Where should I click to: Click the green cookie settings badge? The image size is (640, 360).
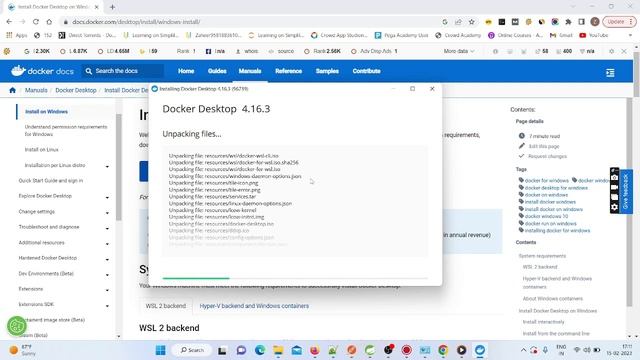click(17, 326)
